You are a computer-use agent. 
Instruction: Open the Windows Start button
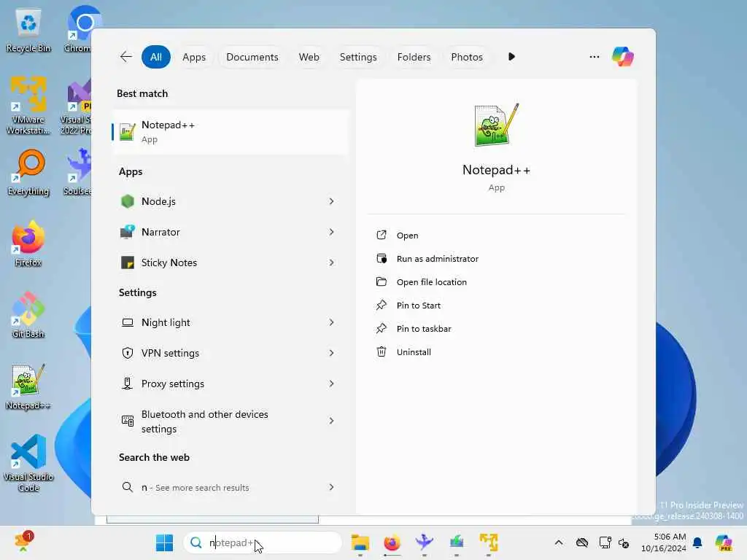point(164,542)
